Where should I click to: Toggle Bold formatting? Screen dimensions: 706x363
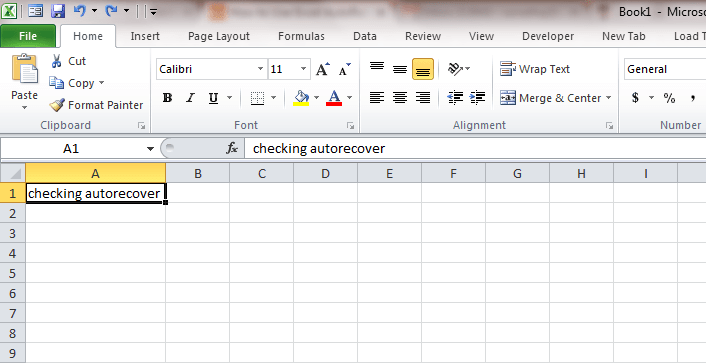pos(167,98)
